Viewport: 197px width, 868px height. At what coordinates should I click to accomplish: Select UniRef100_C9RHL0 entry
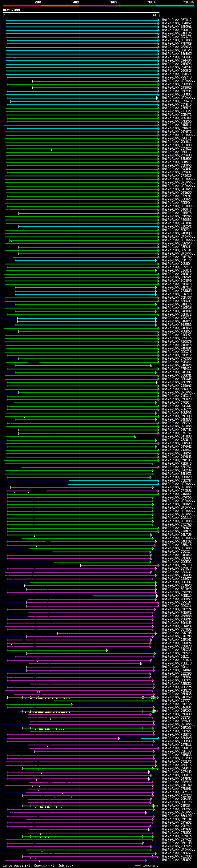tap(177, 748)
